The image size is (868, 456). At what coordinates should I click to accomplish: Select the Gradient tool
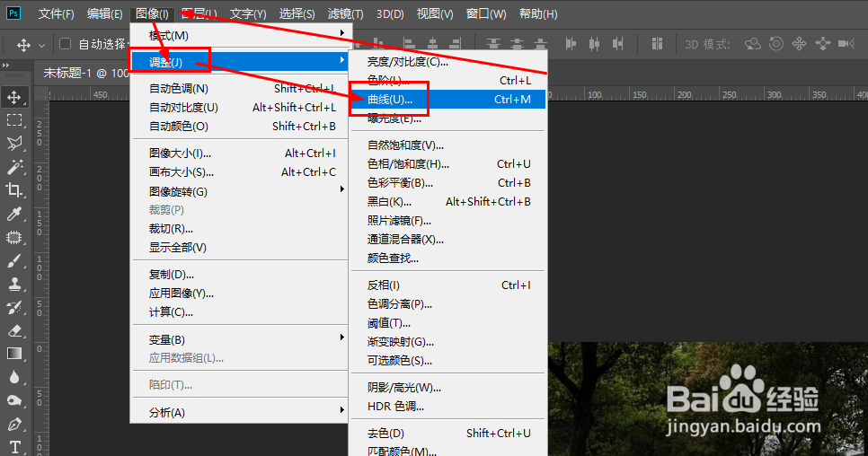coord(13,354)
